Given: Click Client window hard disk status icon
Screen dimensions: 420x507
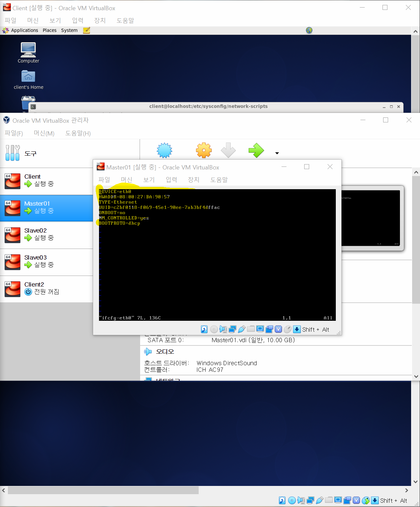Looking at the screenshot, I should click(282, 500).
